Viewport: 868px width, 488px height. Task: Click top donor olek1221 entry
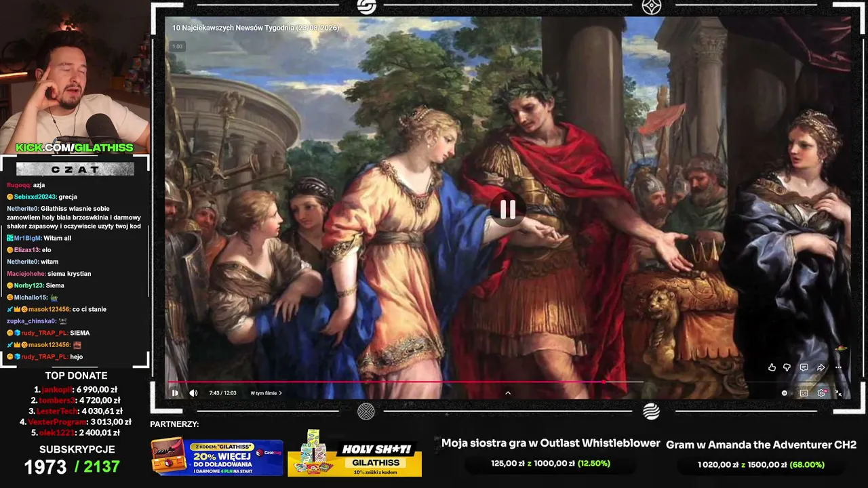click(x=76, y=433)
